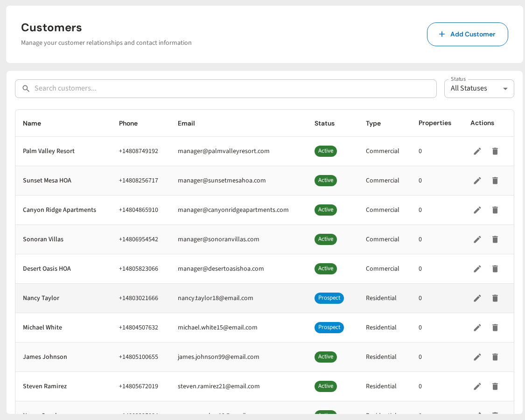Click the trash icon on Michael White's row
The height and width of the screenshot is (420, 525).
pos(495,327)
